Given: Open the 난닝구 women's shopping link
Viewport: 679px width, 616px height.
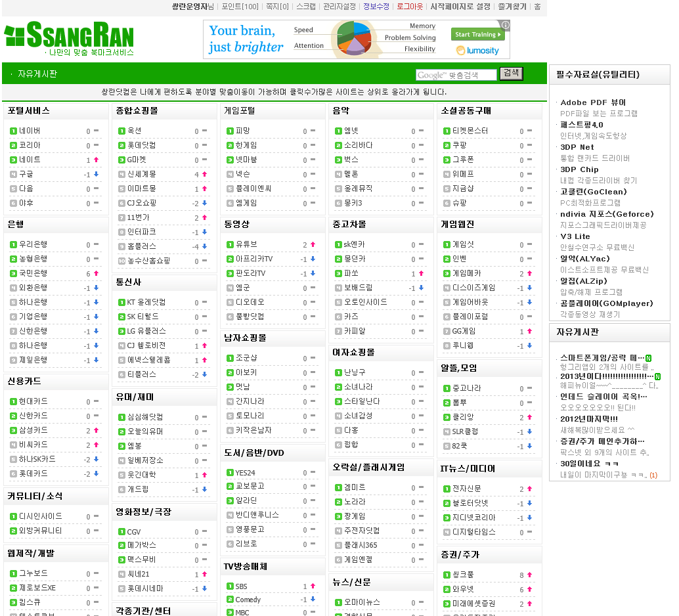Looking at the screenshot, I should click(x=355, y=372).
